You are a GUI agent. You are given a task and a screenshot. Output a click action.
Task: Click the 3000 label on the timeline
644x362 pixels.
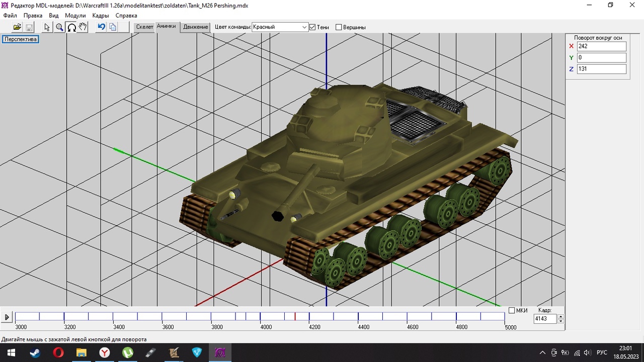(x=21, y=327)
